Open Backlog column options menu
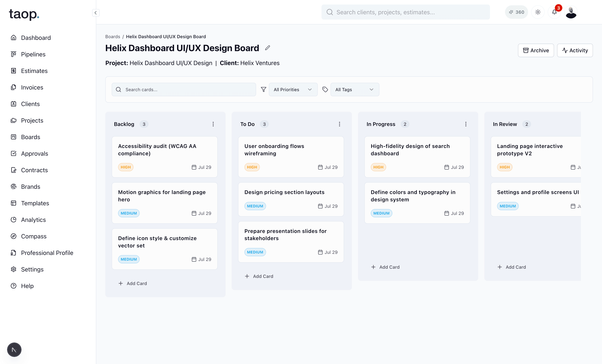This screenshot has height=364, width=602. (x=213, y=124)
